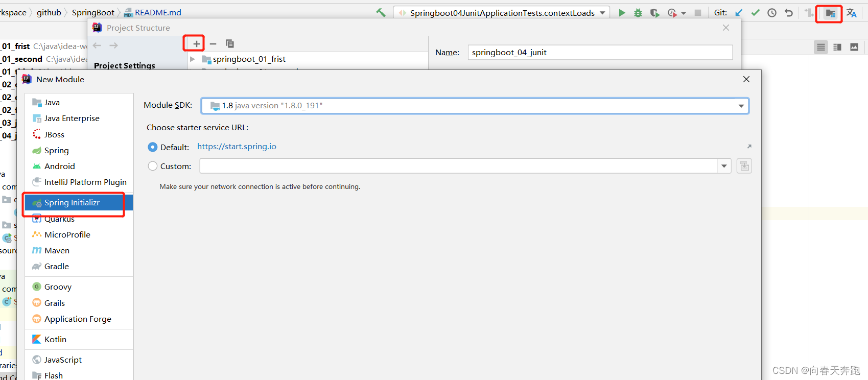This screenshot has height=380, width=868.
Task: Click the button beside the custom URL field
Action: 744,166
